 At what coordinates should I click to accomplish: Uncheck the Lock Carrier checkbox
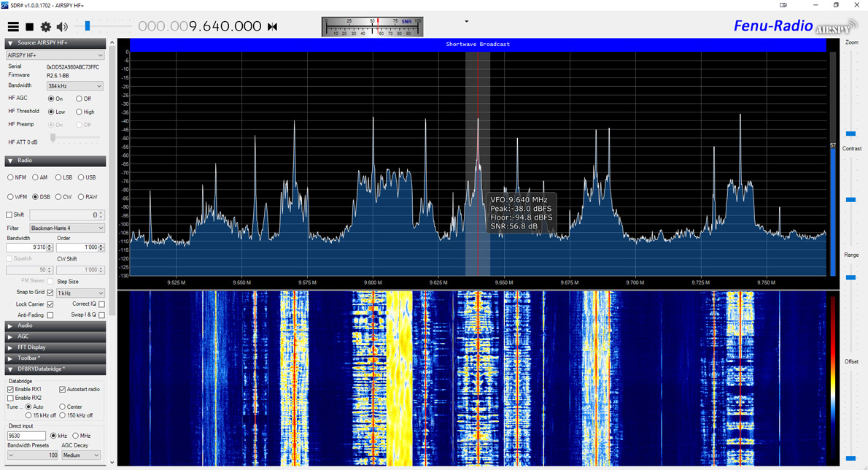(50, 304)
